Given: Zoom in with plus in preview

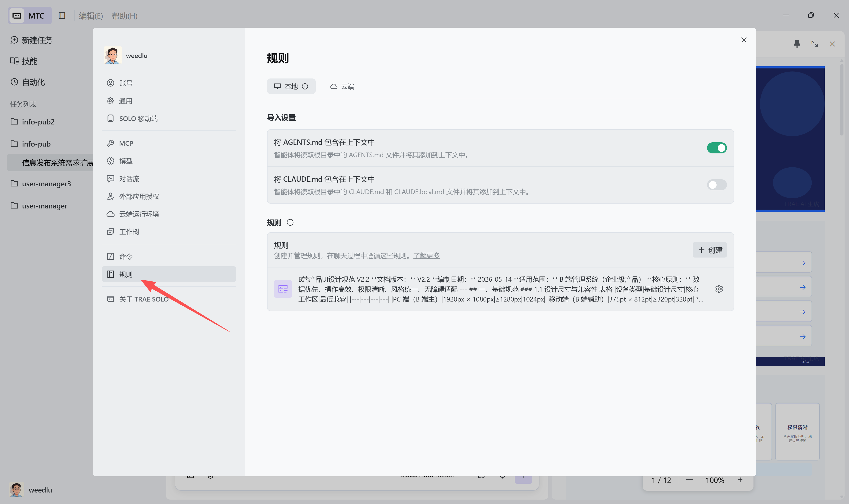Looking at the screenshot, I should 740,480.
